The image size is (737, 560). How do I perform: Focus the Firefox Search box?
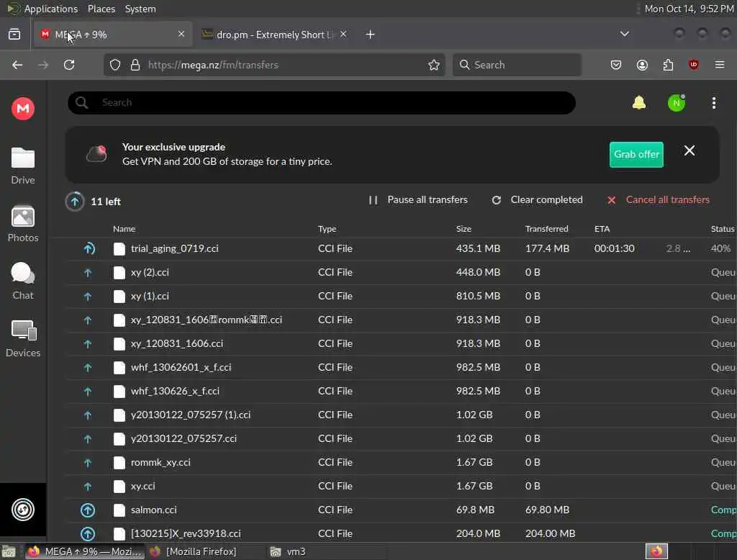517,65
